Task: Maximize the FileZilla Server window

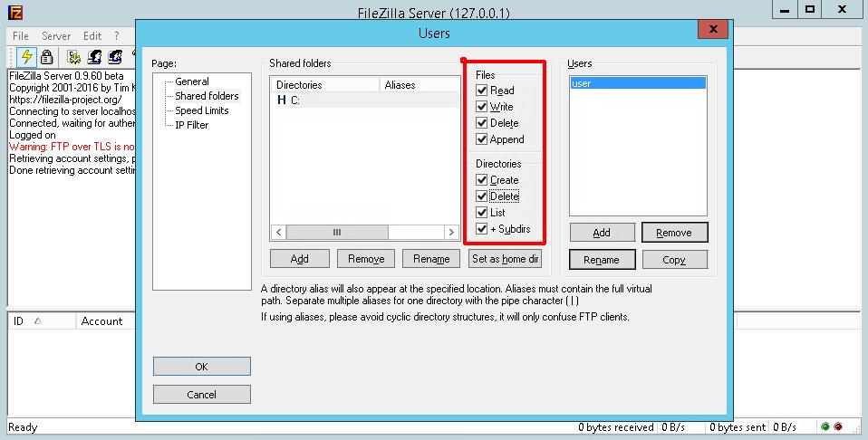Action: 810,9
